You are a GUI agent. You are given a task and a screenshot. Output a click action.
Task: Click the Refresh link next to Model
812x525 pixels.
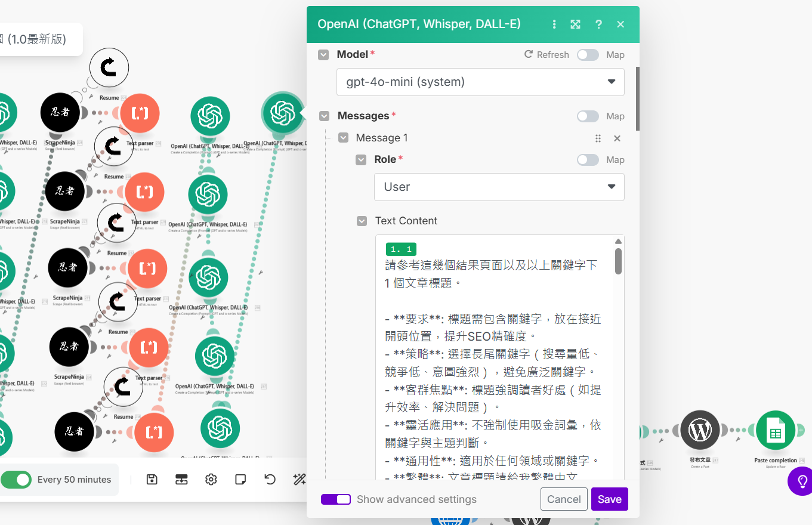click(x=547, y=55)
